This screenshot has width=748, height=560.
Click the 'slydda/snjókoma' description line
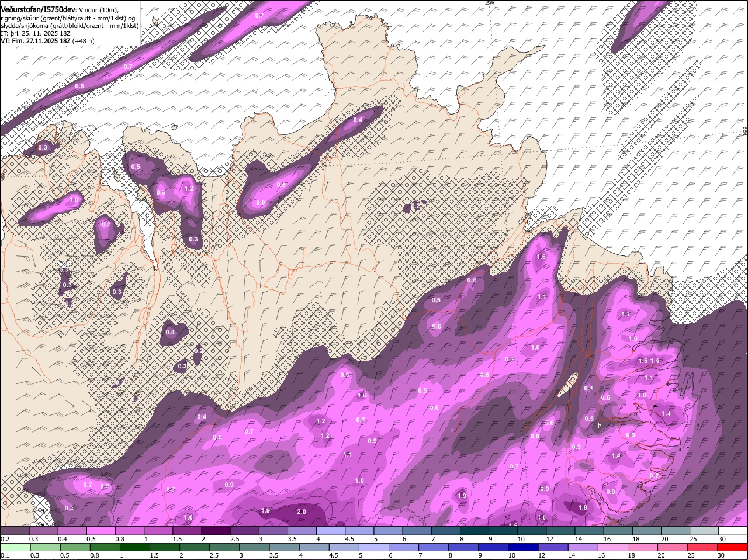[70, 26]
